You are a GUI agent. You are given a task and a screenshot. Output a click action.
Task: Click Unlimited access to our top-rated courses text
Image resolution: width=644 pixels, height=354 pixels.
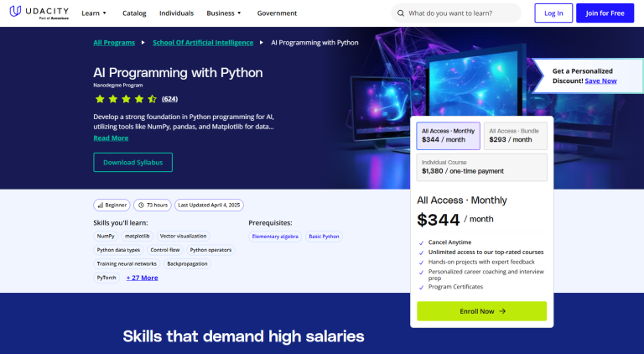point(486,252)
